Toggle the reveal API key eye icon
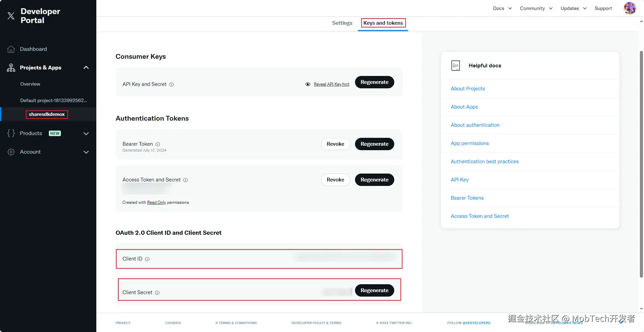Screen dimensions: 644x332 coord(308,84)
